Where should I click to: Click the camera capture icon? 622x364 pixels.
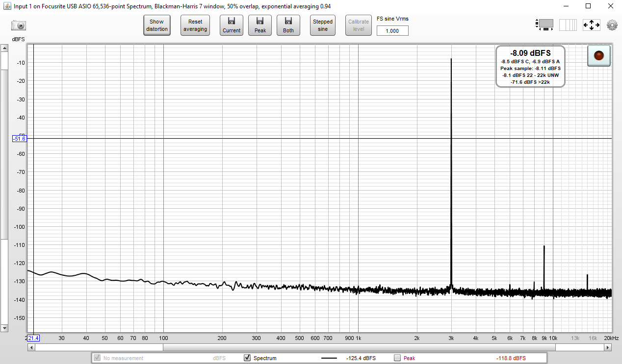(19, 25)
